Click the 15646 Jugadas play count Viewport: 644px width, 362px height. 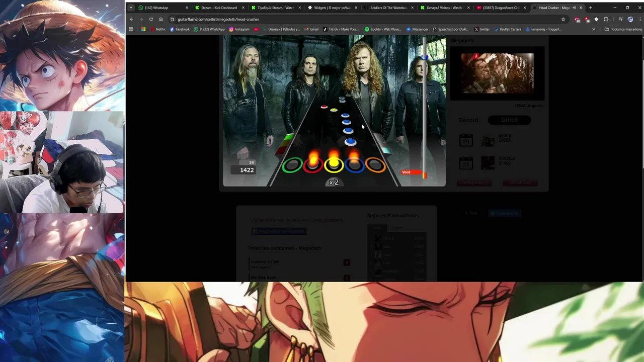coord(528,106)
